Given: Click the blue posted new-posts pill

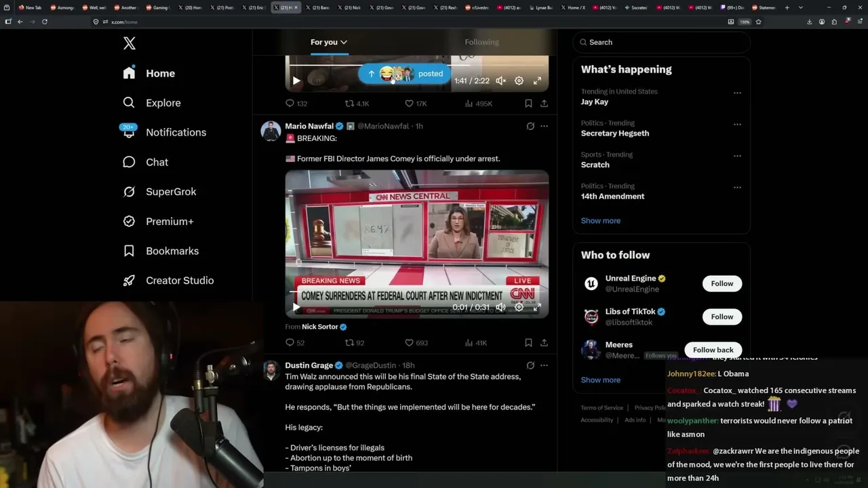Looking at the screenshot, I should [x=404, y=74].
